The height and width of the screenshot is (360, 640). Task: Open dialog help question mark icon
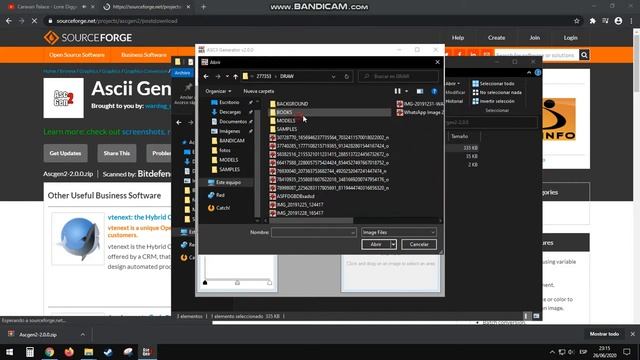pos(434,91)
